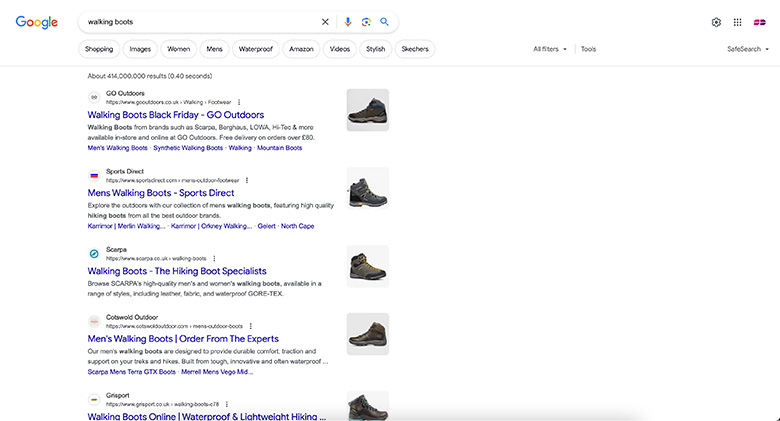Open the SafeSearch dropdown
The image size is (780, 421).
[x=748, y=49]
